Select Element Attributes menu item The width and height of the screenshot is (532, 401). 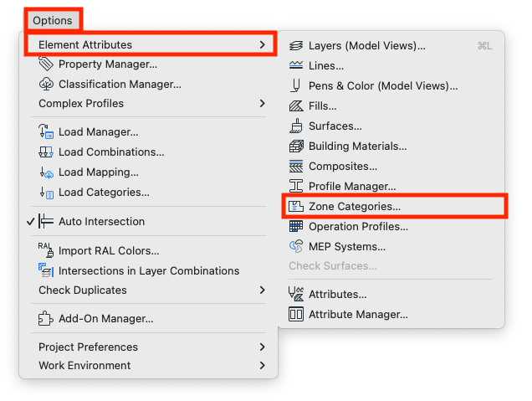(151, 44)
